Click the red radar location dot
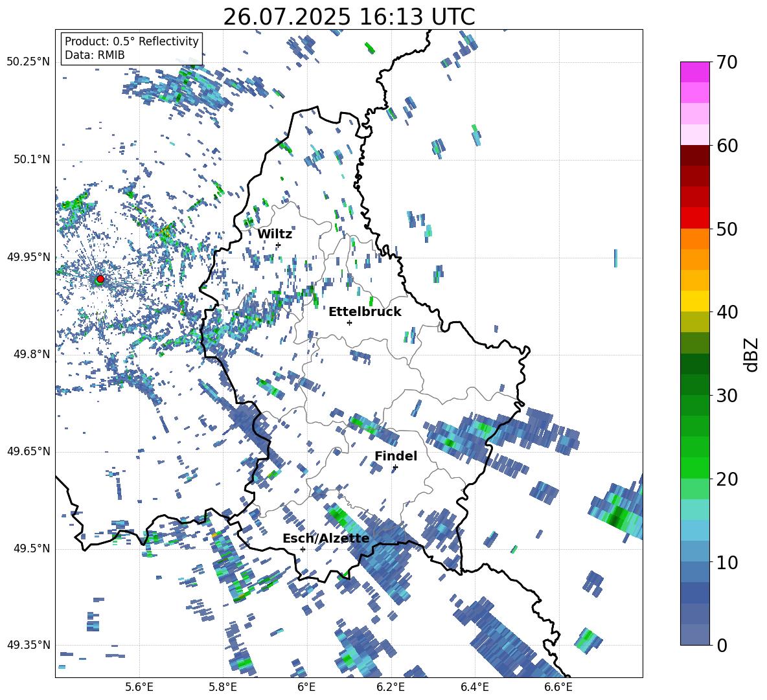The height and width of the screenshot is (700, 767). [x=100, y=278]
